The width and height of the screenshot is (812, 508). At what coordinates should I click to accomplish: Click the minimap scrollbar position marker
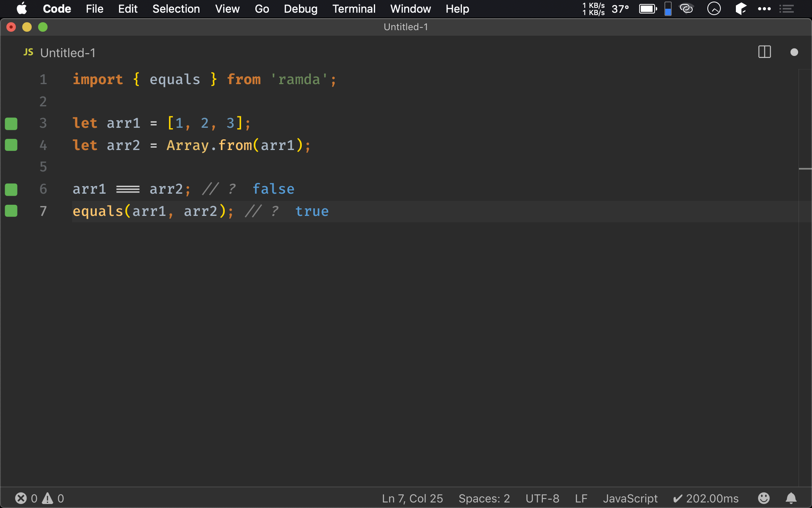pos(805,169)
